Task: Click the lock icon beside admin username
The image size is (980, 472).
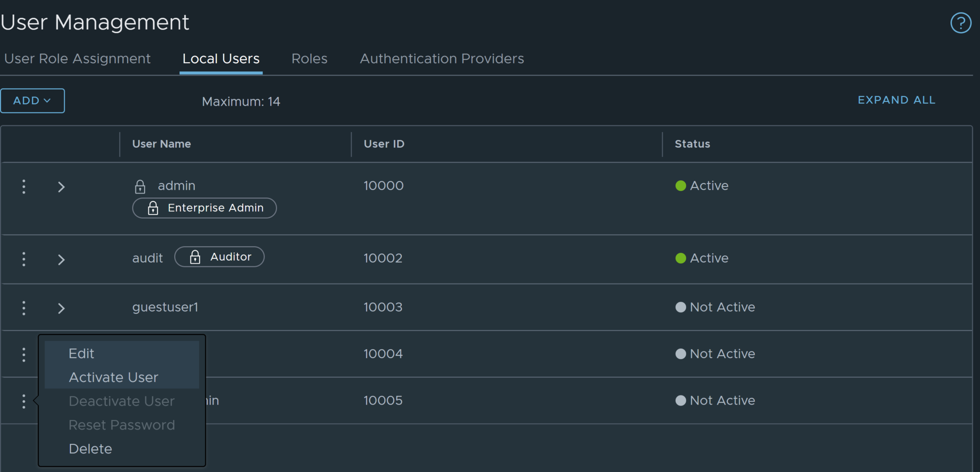Action: pos(140,187)
